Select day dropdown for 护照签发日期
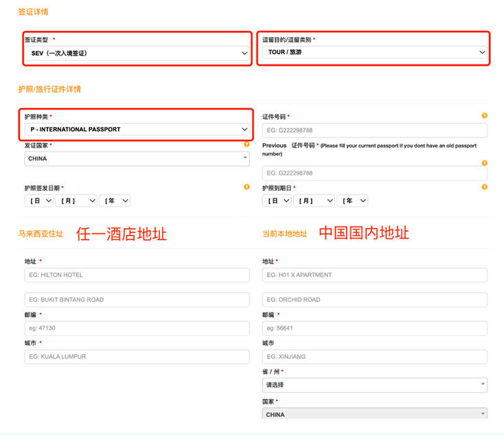This screenshot has width=504, height=436. point(38,200)
